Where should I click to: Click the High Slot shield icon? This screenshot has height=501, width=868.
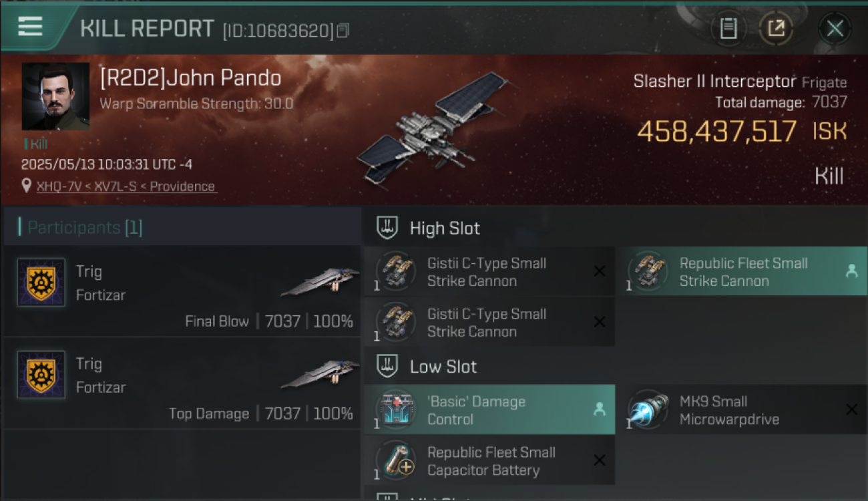coord(388,228)
